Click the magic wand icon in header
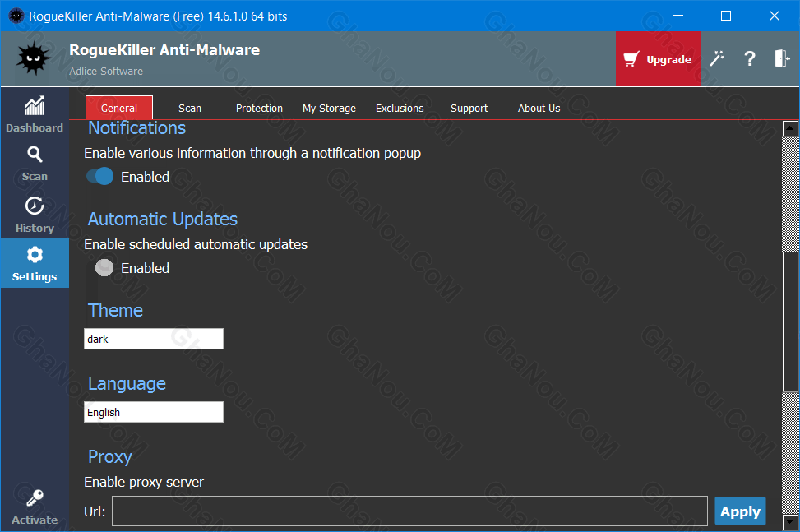The width and height of the screenshot is (800, 532). tap(717, 58)
